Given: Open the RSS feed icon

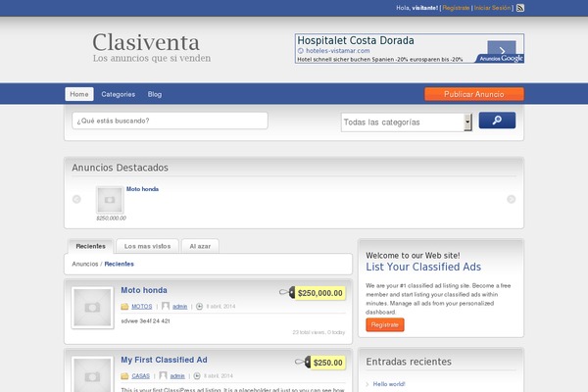Looking at the screenshot, I should coord(520,8).
